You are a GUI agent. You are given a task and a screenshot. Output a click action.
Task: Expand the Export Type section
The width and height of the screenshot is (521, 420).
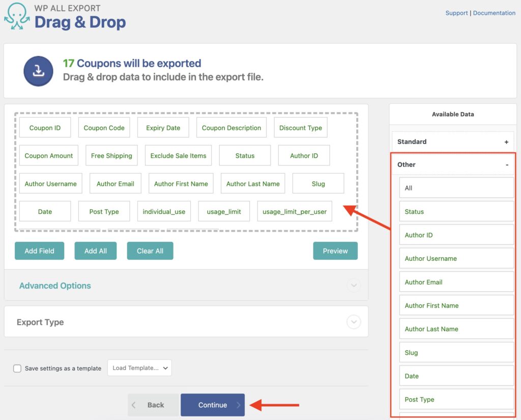coord(354,322)
